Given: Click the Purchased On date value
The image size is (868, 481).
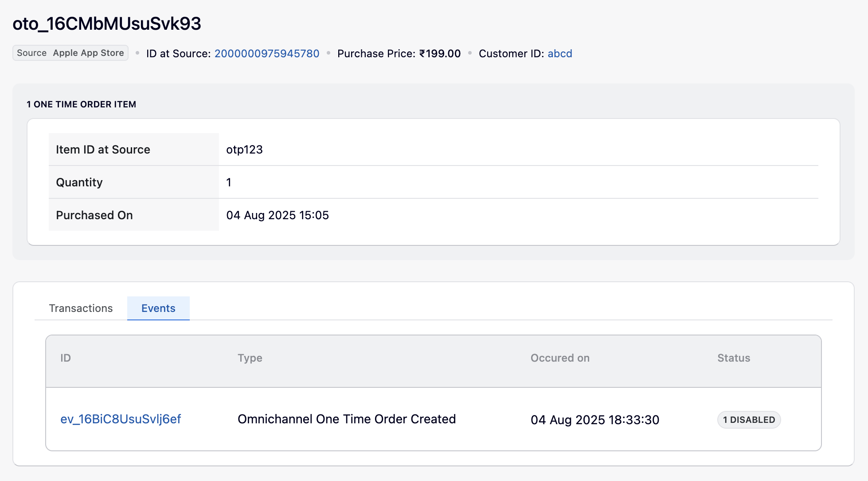Looking at the screenshot, I should pyautogui.click(x=277, y=215).
